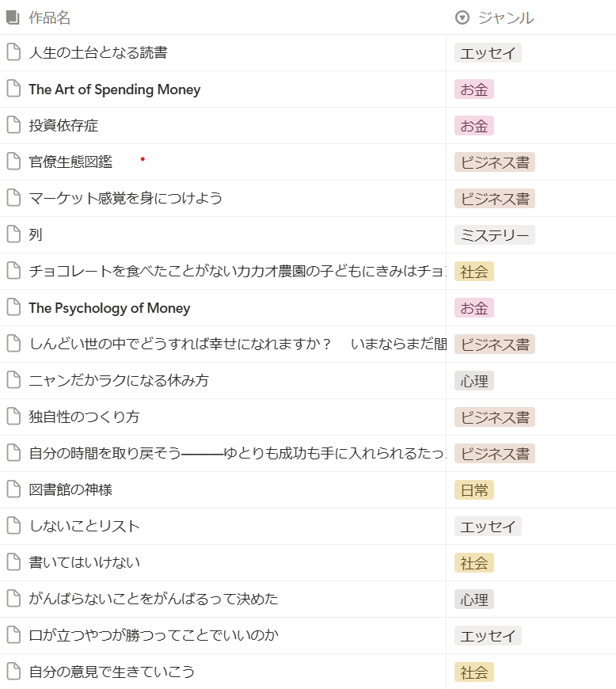Click page icon beside しないことリスト

coord(13,527)
